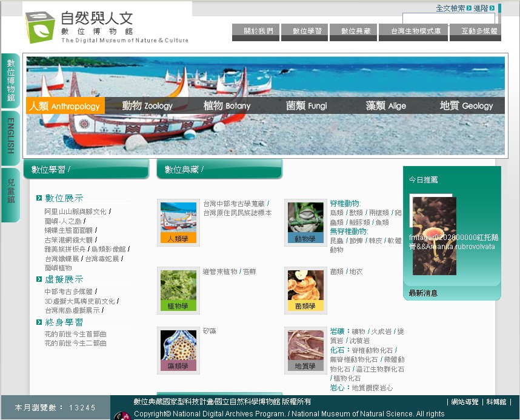This screenshot has height=420, width=520.
Task: Click the arrow icon beside 進階
Action: click(x=492, y=8)
